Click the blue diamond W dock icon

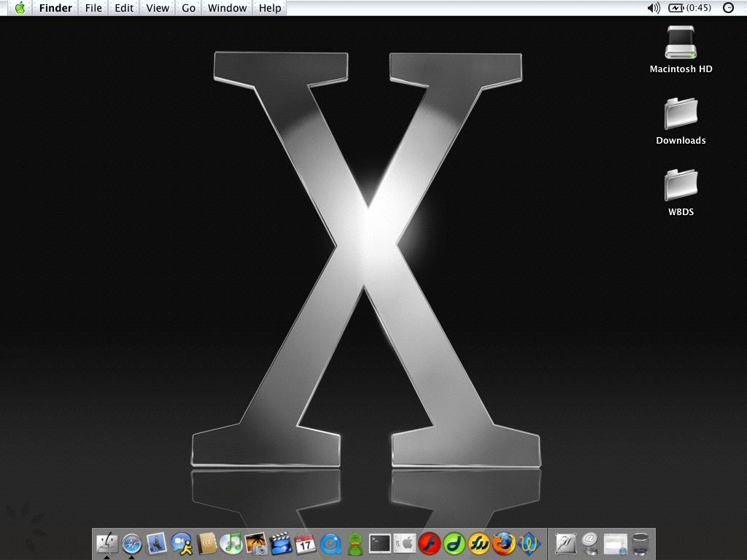(x=529, y=543)
